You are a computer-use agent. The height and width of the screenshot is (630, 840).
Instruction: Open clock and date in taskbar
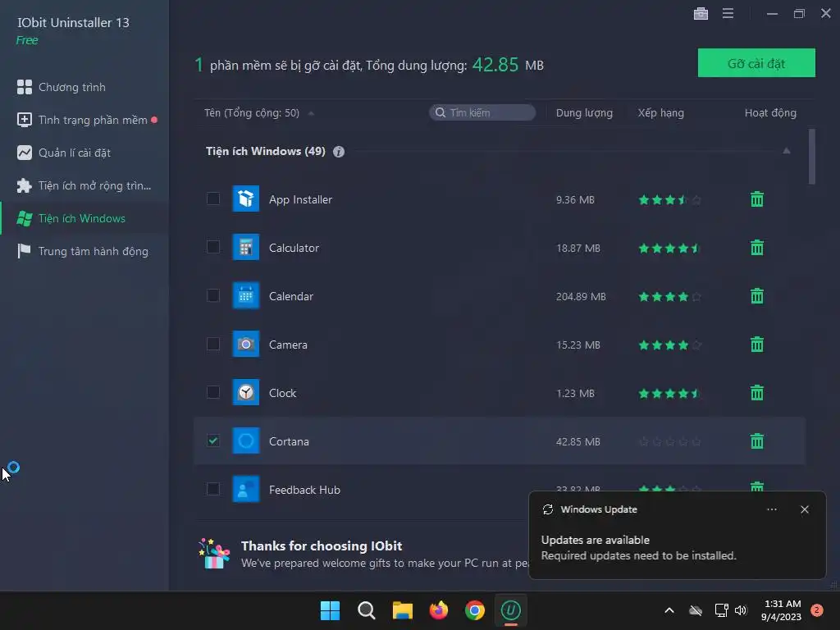coord(782,610)
